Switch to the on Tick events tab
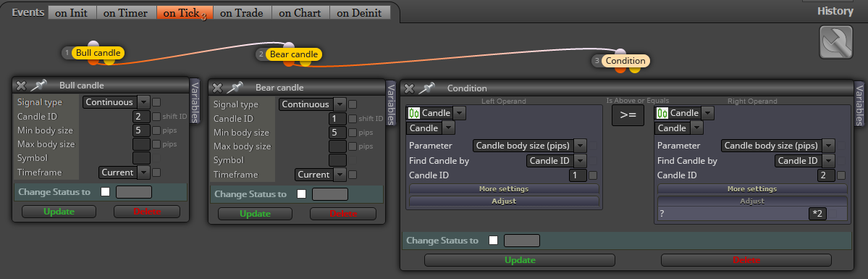This screenshot has width=868, height=279. 185,13
